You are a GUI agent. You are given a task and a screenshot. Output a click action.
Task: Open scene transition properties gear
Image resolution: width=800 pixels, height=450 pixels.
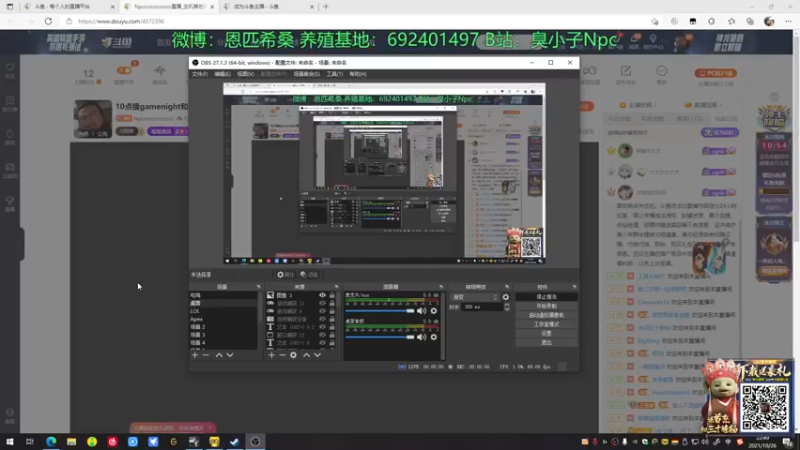pos(506,297)
